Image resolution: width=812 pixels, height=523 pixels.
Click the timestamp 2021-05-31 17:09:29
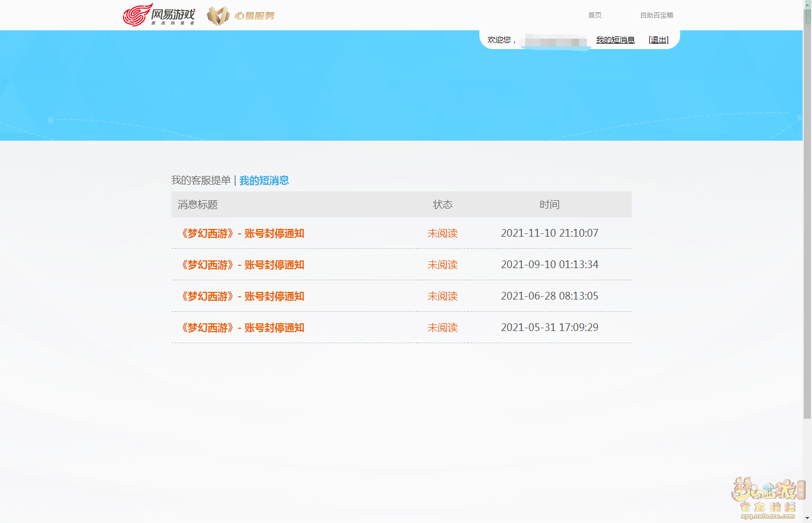(x=549, y=327)
